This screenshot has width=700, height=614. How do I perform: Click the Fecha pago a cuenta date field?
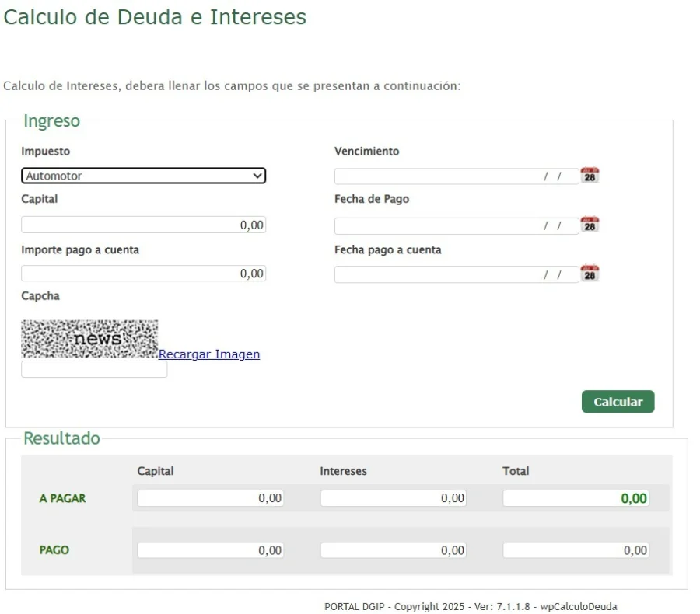point(456,274)
